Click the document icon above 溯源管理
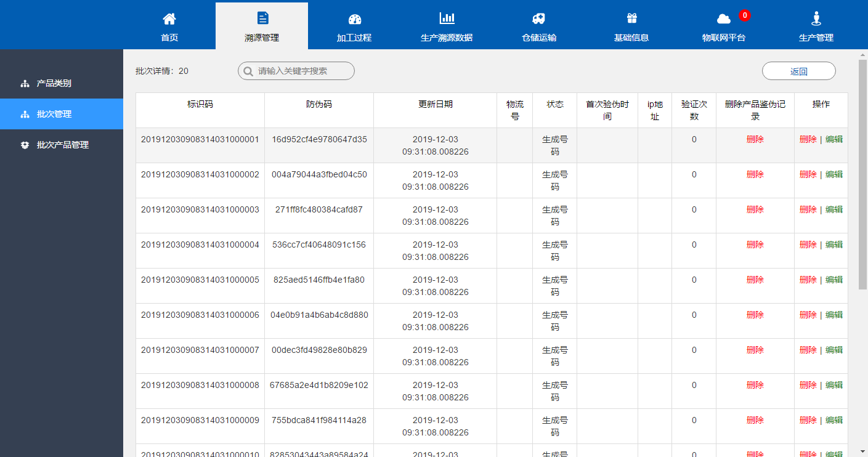 point(262,18)
